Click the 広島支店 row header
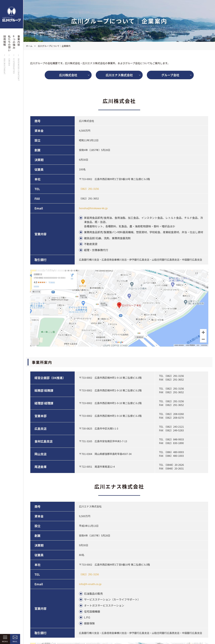The width and height of the screenshot is (215, 644). pos(53,429)
